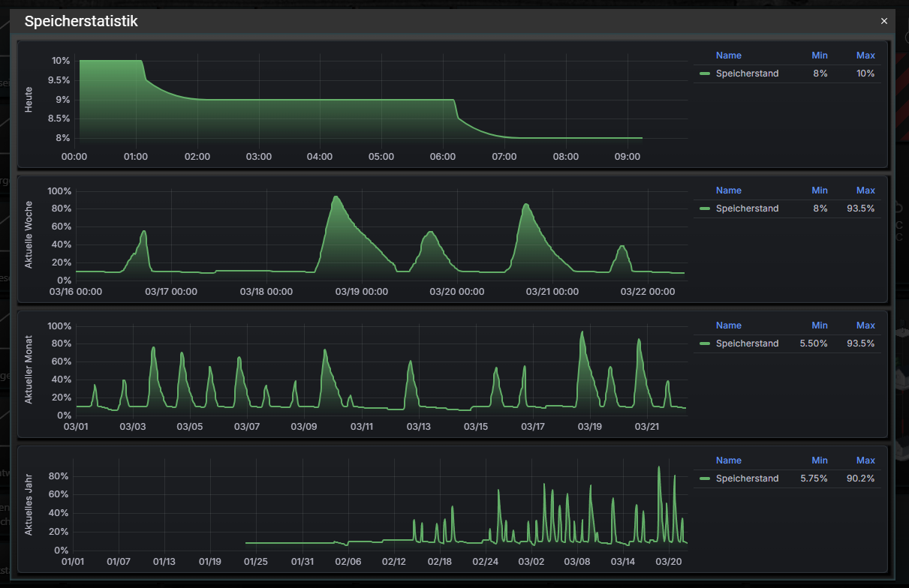Click the 01/25 tick on year chart
This screenshot has height=588, width=909.
coord(256,562)
